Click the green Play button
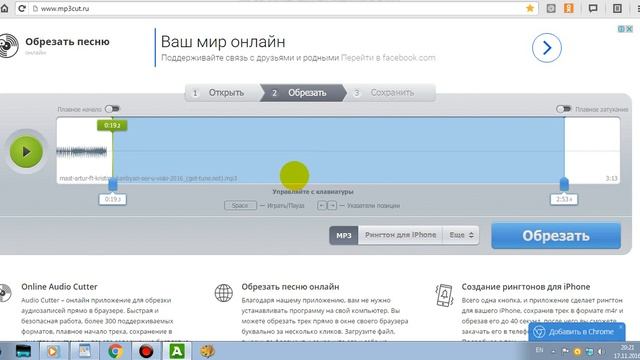 point(26,152)
